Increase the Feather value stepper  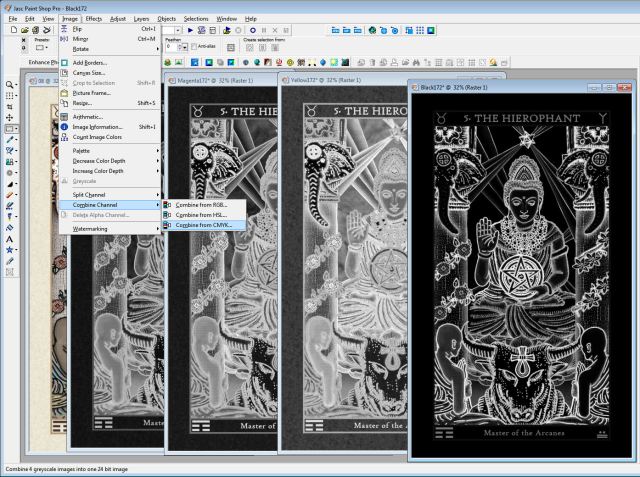[177, 44]
